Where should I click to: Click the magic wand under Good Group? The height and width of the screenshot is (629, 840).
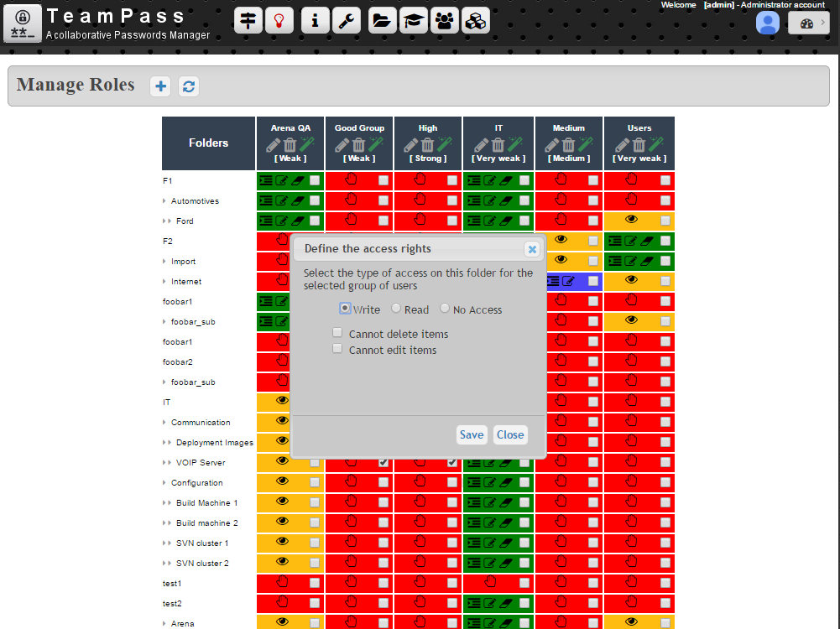[x=376, y=144]
